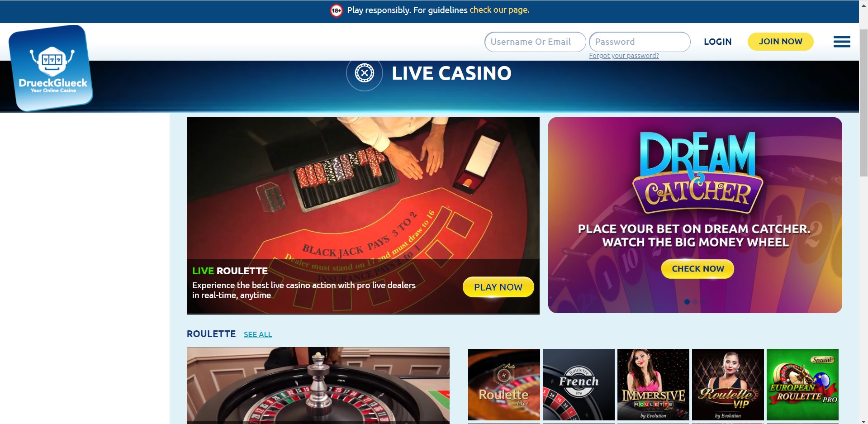Viewport: 868px width, 424px height.
Task: Click the JOIN NOW button
Action: tap(780, 42)
